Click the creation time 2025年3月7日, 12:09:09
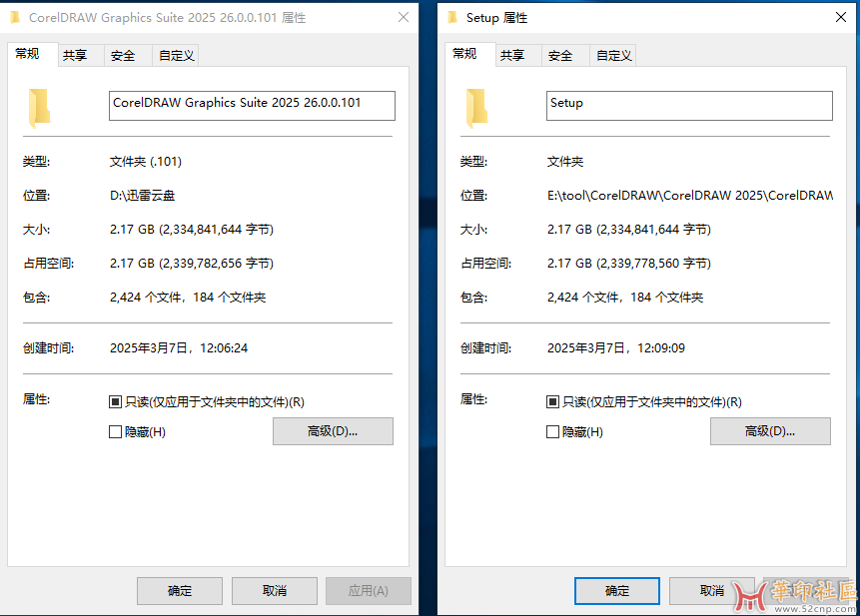Viewport: 860px width, 616px height. tap(616, 348)
